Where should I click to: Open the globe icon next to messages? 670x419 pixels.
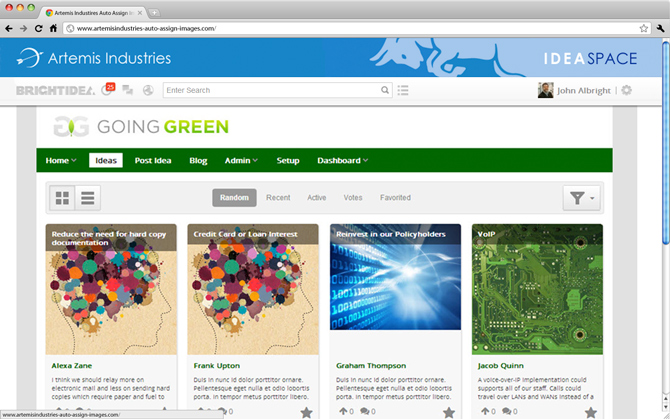click(148, 90)
